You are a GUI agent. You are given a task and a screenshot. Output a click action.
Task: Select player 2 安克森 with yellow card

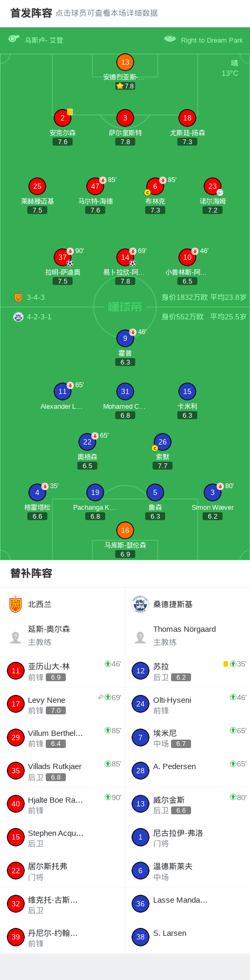63,118
